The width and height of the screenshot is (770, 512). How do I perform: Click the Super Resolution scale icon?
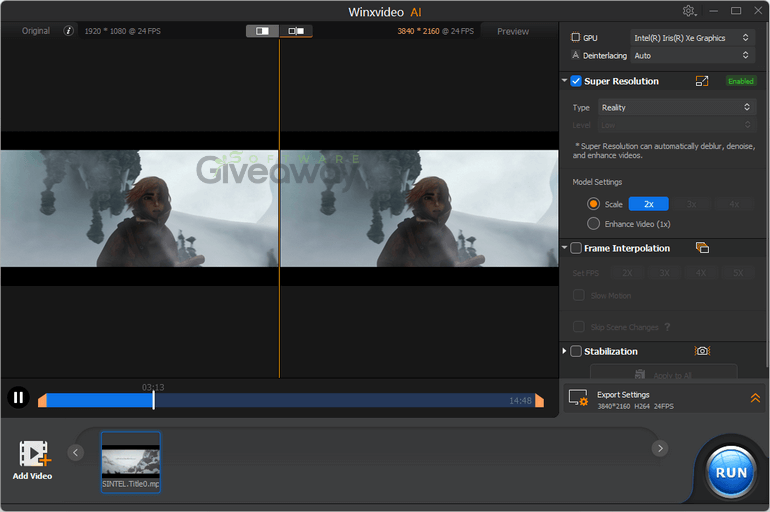[x=702, y=81]
